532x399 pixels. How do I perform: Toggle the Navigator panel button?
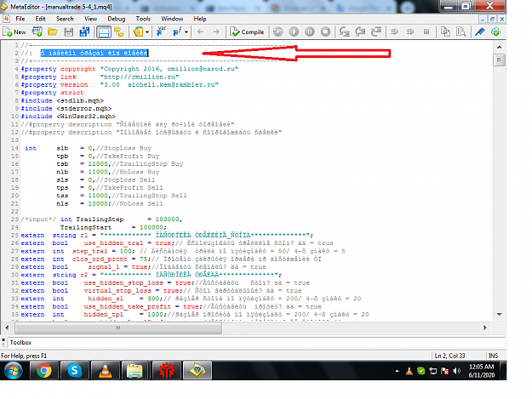tap(119, 31)
